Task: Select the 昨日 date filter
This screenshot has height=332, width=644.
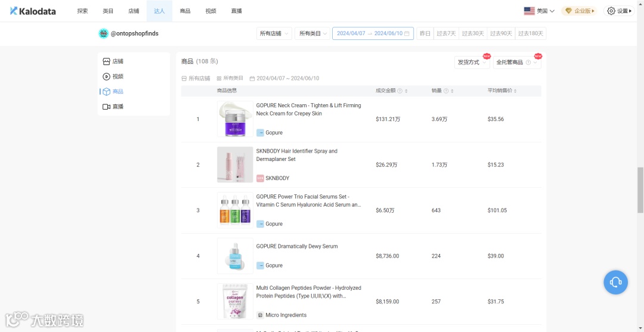Action: [x=425, y=33]
